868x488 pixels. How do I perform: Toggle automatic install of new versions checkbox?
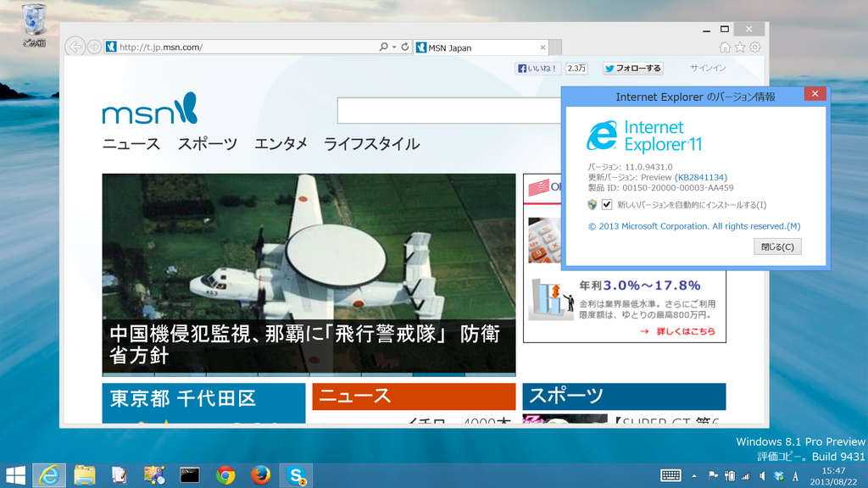click(605, 204)
